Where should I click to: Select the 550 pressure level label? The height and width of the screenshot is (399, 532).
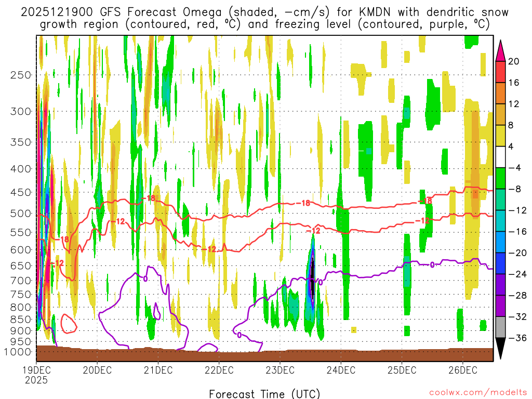(21, 232)
